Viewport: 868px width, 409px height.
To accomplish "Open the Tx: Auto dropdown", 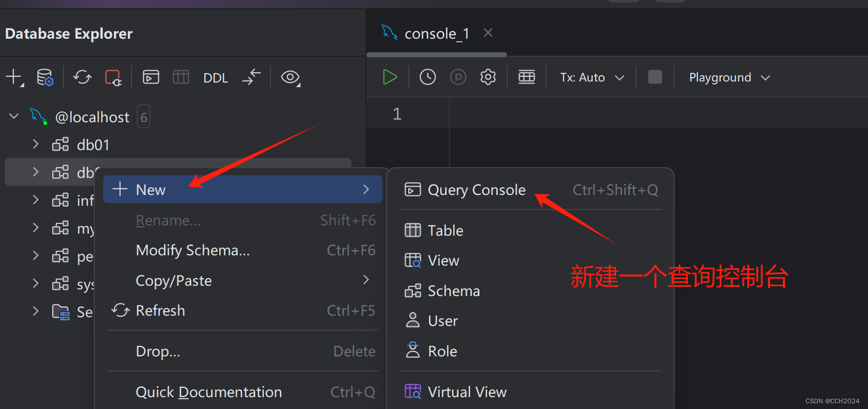I will pyautogui.click(x=590, y=77).
